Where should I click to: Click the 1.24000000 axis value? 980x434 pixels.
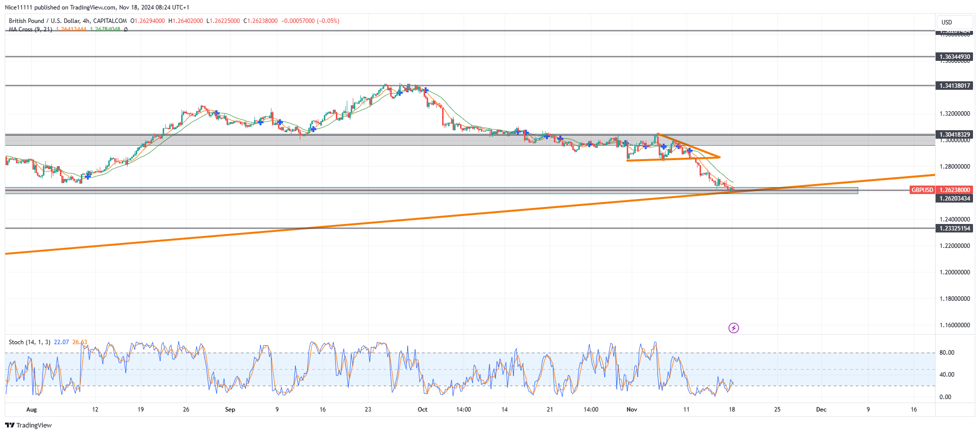pos(955,219)
